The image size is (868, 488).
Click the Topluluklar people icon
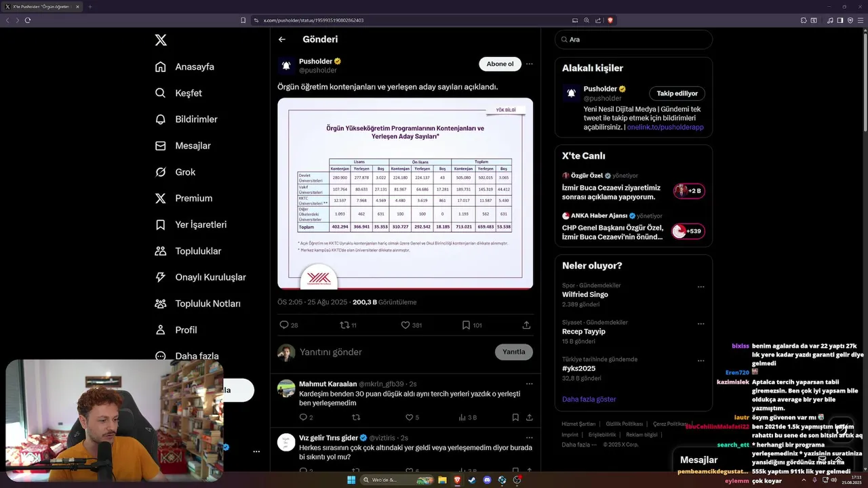point(161,251)
